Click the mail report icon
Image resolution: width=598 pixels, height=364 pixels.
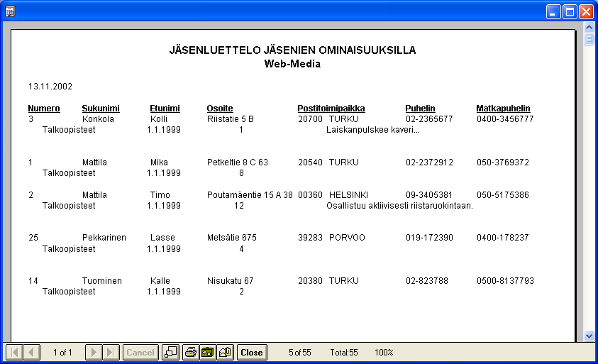[226, 352]
